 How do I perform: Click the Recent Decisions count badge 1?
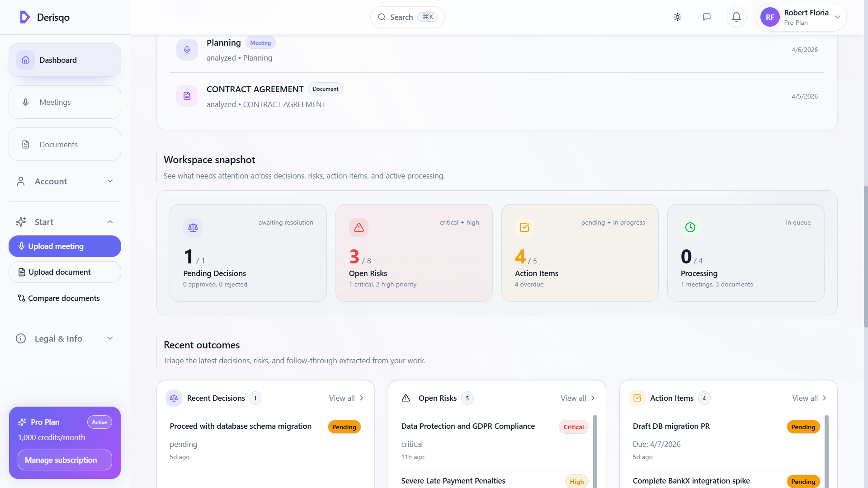coord(255,398)
